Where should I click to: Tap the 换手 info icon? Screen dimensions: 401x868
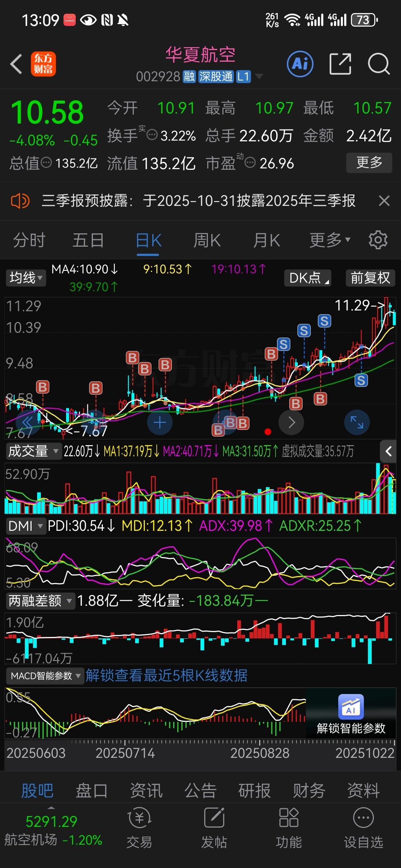(x=152, y=135)
